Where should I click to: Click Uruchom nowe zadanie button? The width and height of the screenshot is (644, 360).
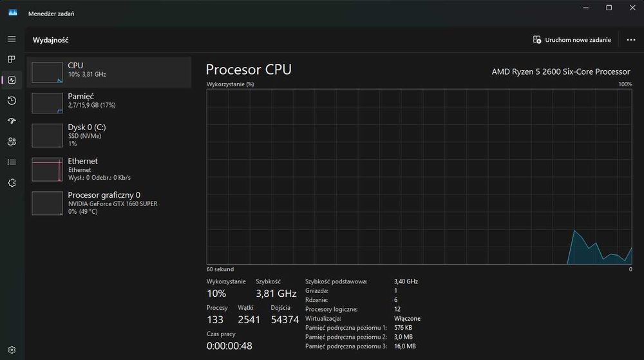[572, 40]
